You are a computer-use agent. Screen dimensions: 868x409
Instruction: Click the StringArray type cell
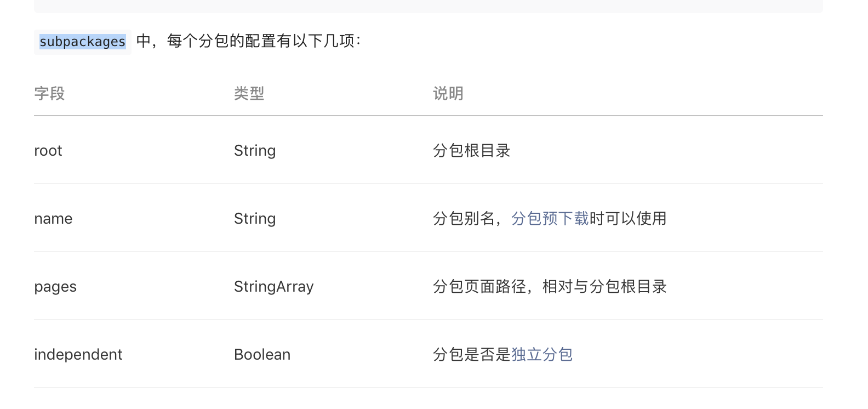pyautogui.click(x=274, y=286)
